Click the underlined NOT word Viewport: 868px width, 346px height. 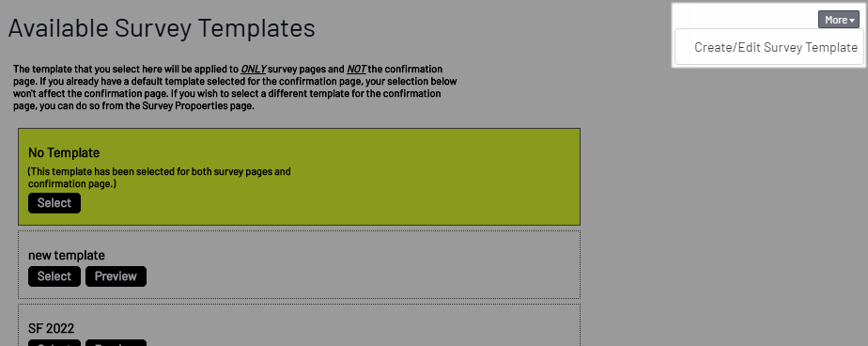pos(356,70)
